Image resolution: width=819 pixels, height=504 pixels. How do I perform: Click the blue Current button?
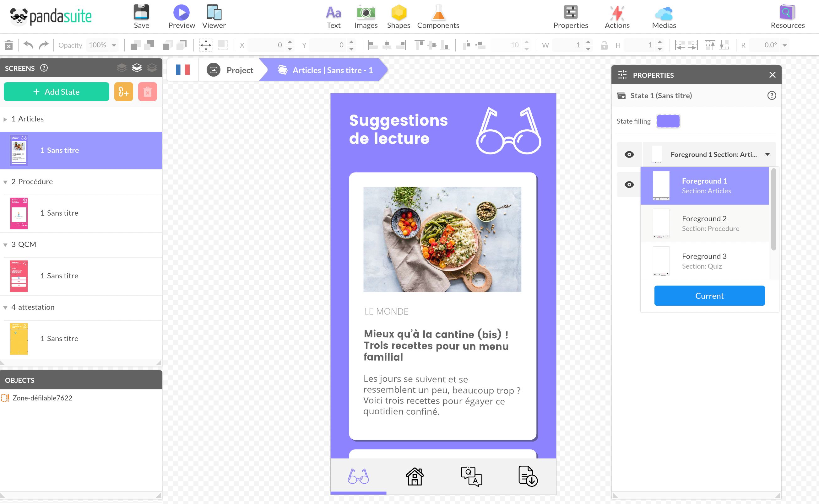(x=709, y=296)
